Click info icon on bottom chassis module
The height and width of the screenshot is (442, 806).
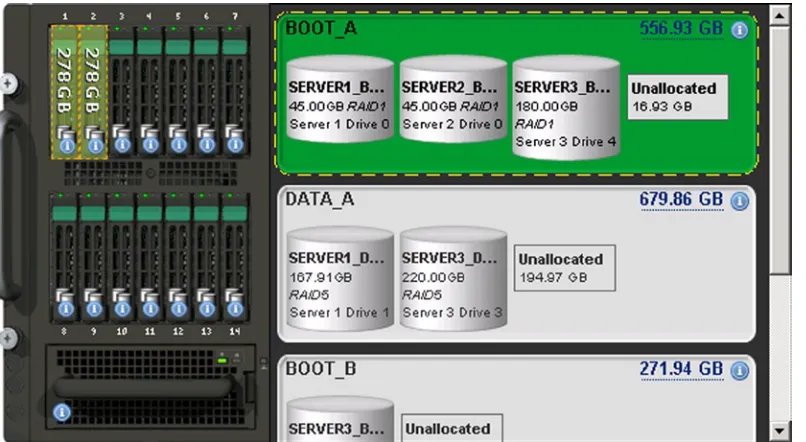(62, 412)
